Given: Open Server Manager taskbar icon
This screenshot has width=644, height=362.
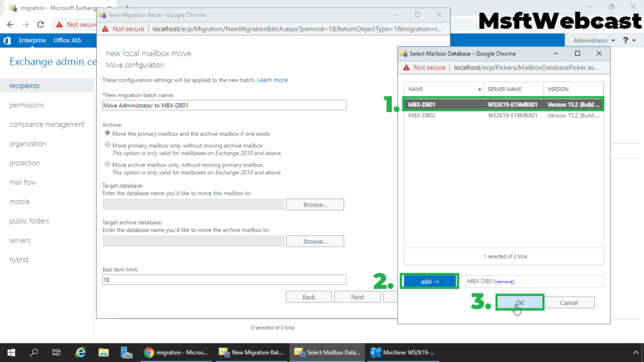Looking at the screenshot, I should 126,352.
